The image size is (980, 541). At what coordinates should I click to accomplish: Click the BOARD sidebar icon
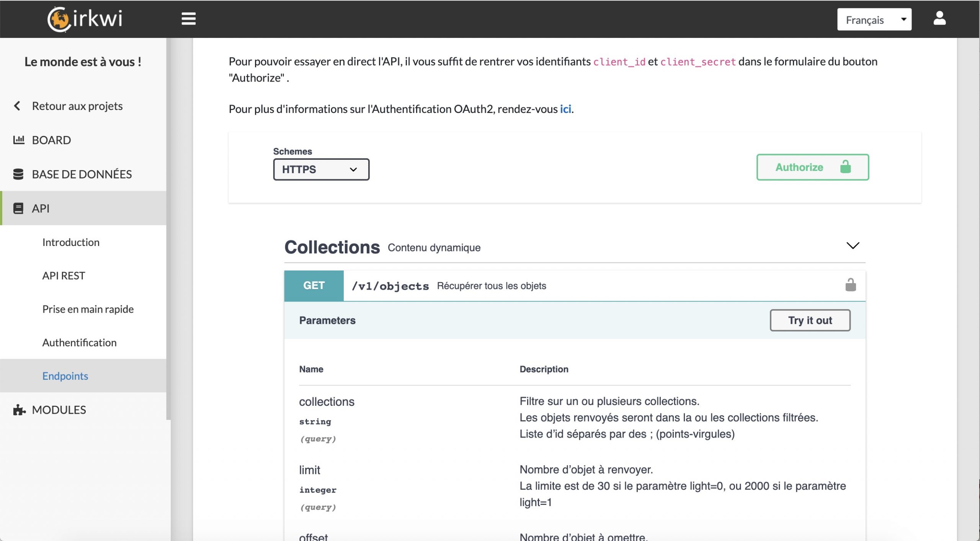(x=19, y=140)
